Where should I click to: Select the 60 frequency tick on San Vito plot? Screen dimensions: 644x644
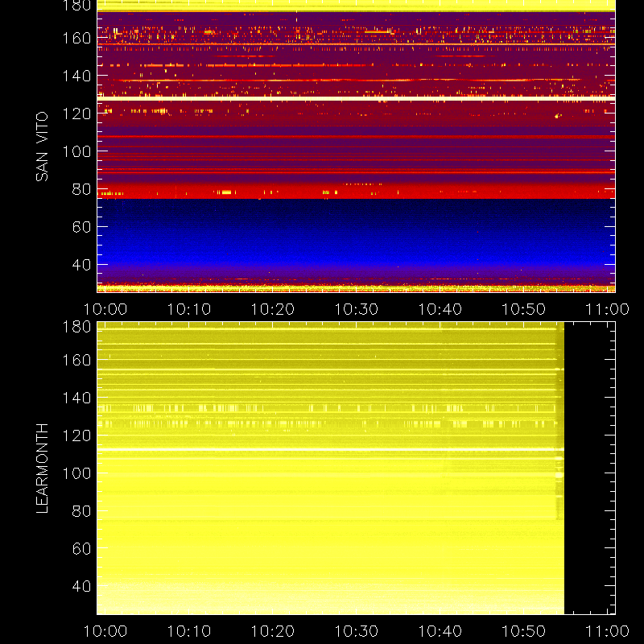point(81,227)
